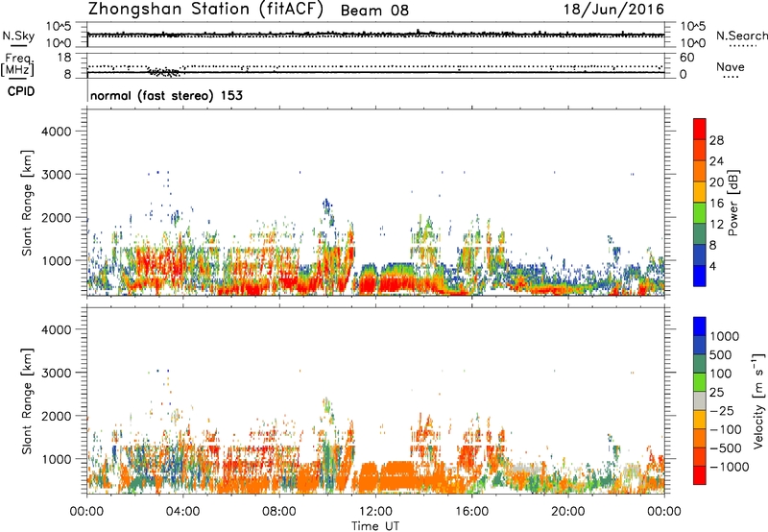
Task: Click the 100 label on velocity colorbar
Action: [x=720, y=374]
